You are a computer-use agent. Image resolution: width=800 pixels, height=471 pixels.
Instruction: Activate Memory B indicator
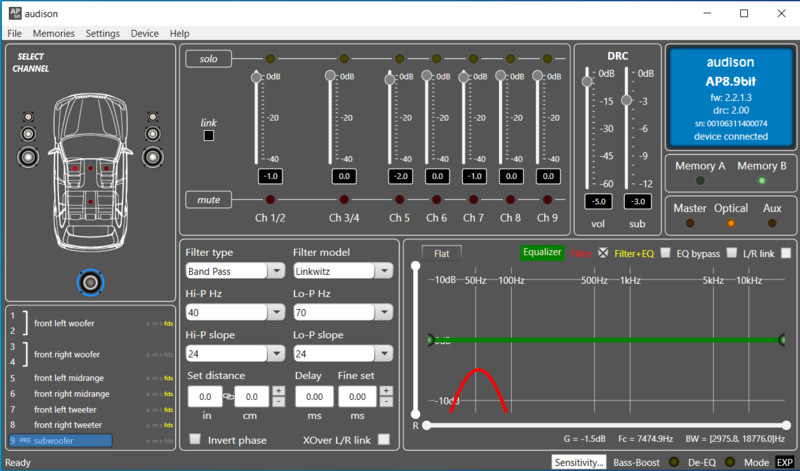(x=762, y=181)
